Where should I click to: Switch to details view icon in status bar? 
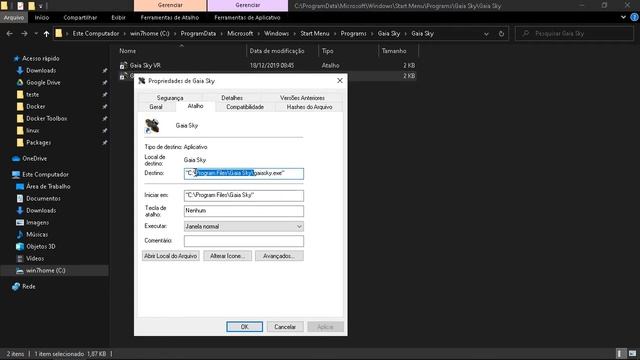[620, 353]
